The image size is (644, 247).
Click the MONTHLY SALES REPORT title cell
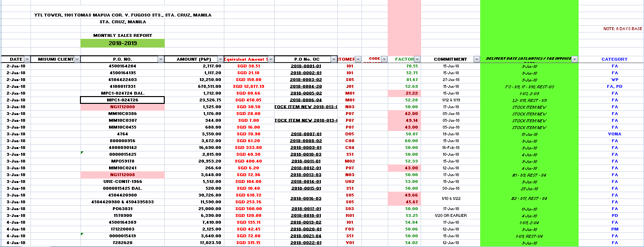(x=123, y=35)
